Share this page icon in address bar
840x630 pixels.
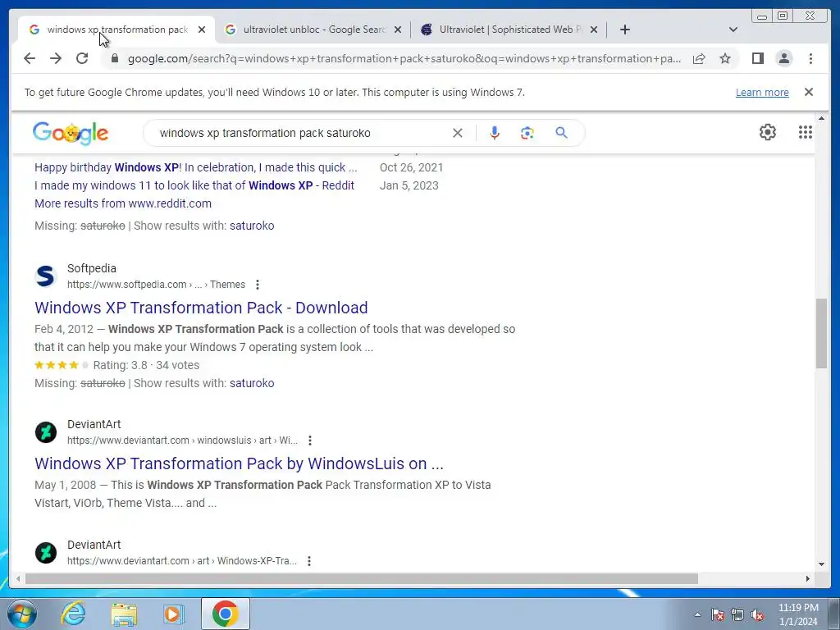(699, 58)
